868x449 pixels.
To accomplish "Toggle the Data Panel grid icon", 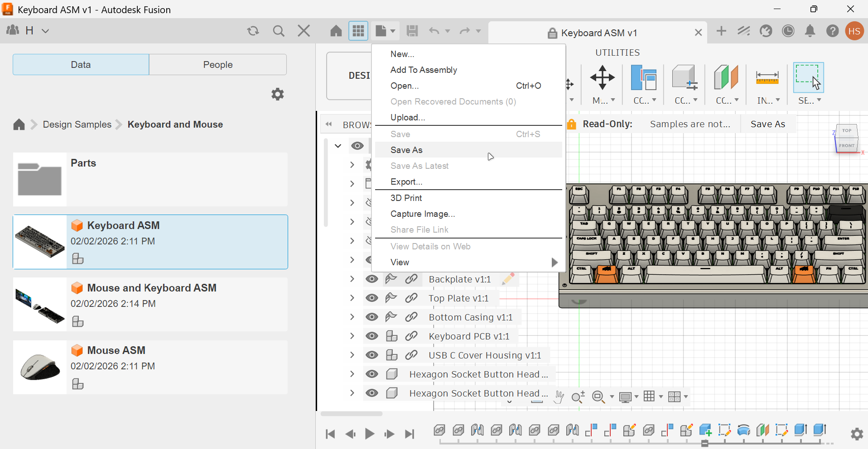I will (358, 31).
